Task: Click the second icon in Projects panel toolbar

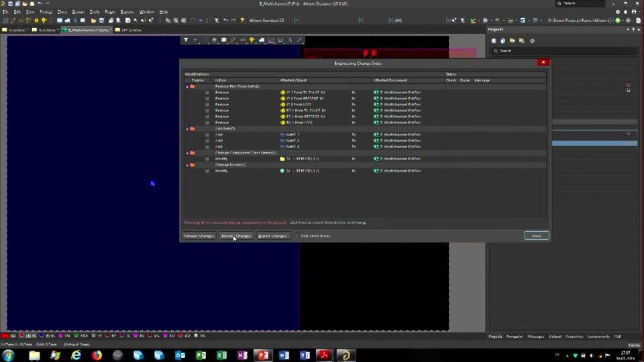Action: (503, 41)
